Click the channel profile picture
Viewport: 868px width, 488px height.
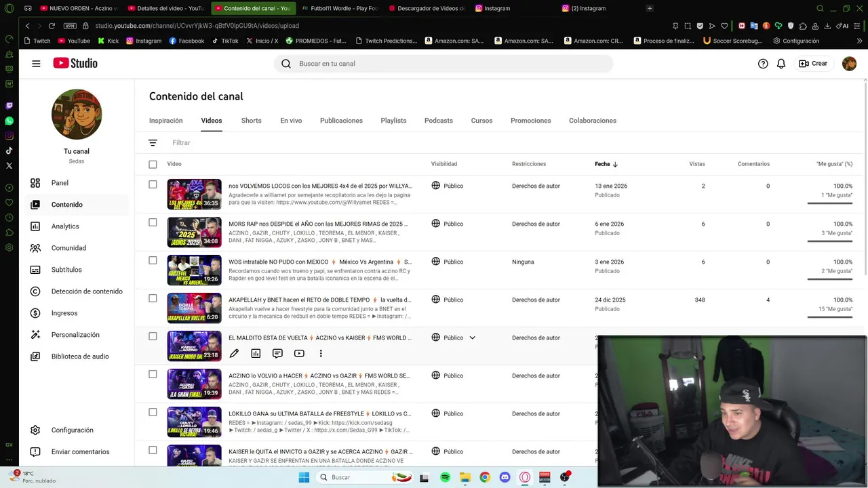pos(77,114)
